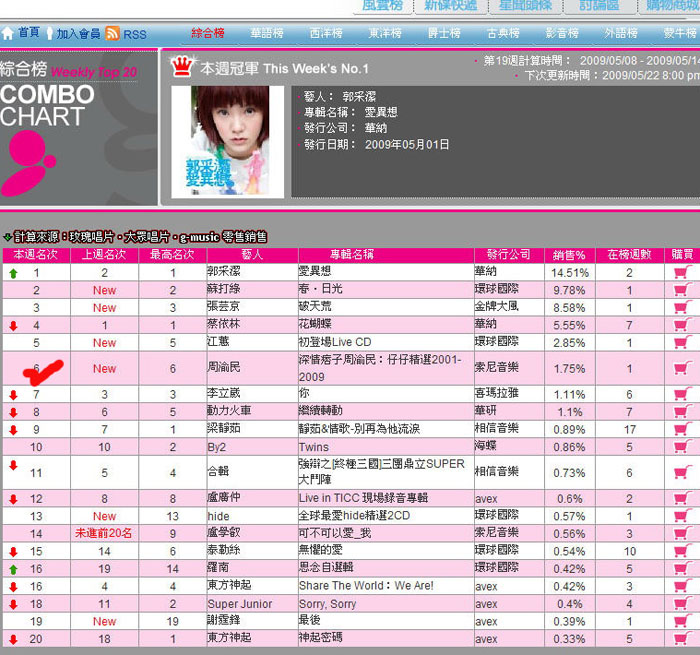Click the 本週名次 column header
Viewport: 700px width, 655px height.
pyautogui.click(x=36, y=254)
